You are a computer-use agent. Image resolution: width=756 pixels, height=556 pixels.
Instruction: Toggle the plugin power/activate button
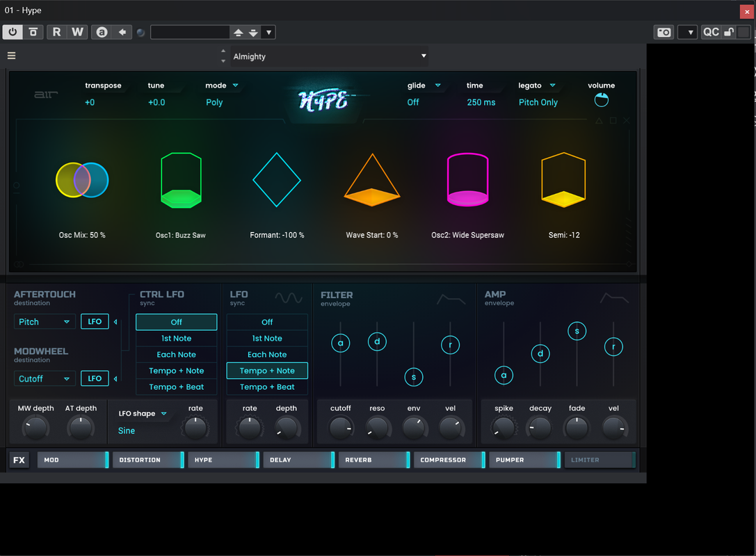13,32
